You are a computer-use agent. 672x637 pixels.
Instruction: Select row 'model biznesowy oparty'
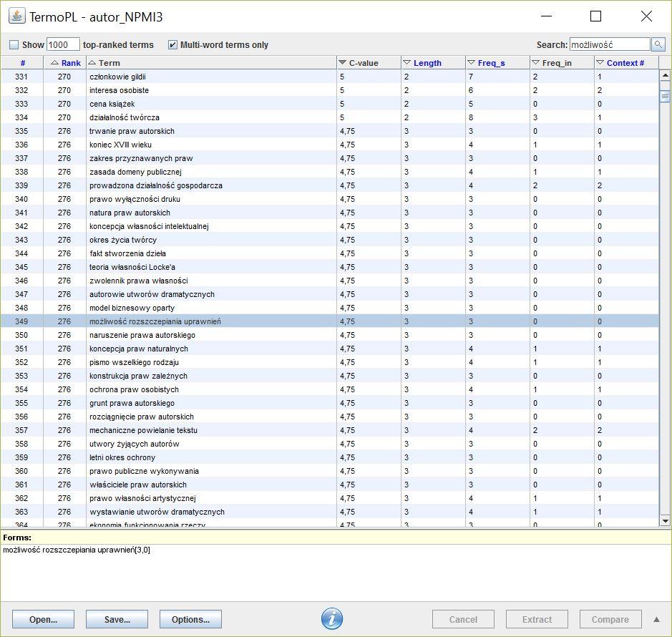[x=330, y=308]
